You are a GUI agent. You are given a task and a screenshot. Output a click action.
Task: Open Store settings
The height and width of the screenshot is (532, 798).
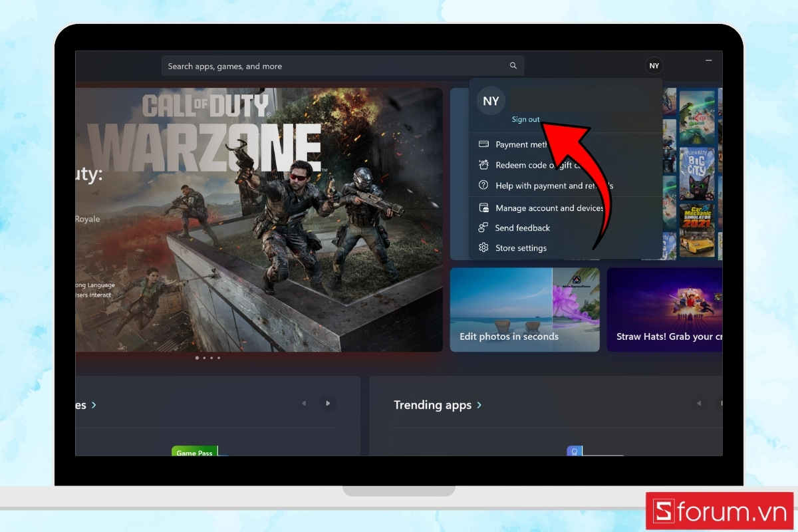point(565,248)
